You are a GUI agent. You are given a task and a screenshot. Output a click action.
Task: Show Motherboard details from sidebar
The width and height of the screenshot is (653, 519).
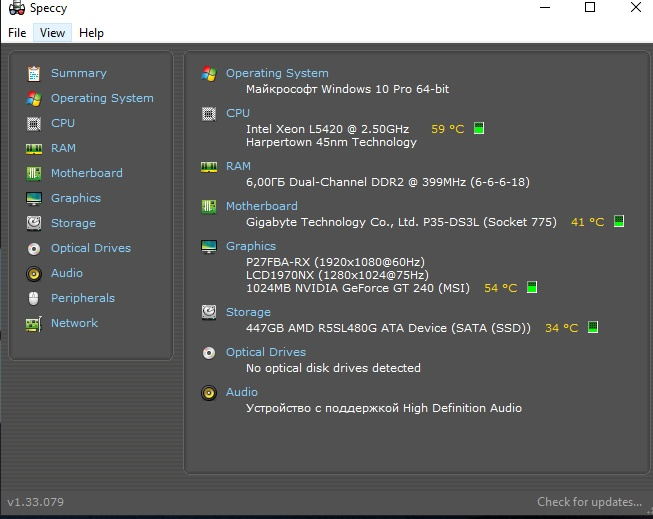pos(87,173)
